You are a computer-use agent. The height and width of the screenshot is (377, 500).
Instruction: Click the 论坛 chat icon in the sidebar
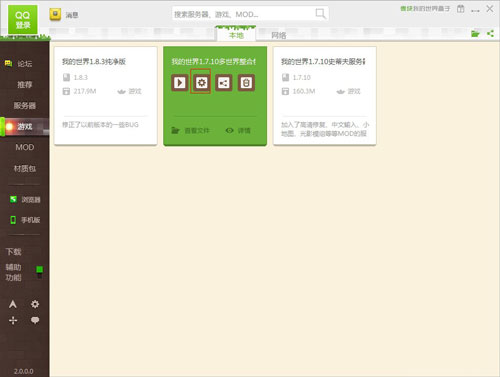[8, 63]
